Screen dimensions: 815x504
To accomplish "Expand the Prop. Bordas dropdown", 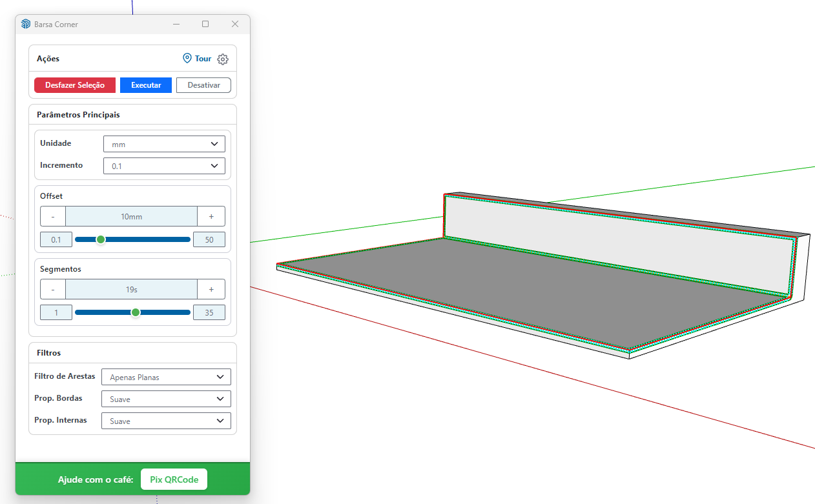I will pos(166,399).
